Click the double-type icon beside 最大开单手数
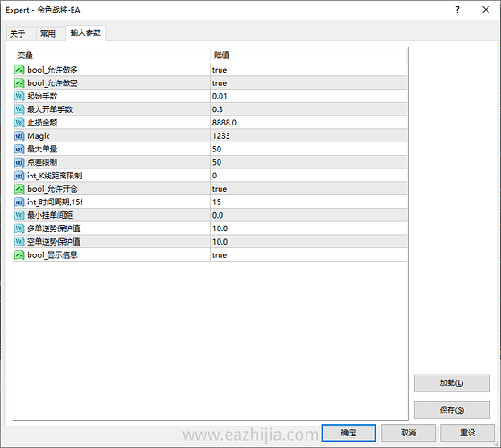Viewport: 501px width, 448px height. pyautogui.click(x=20, y=109)
